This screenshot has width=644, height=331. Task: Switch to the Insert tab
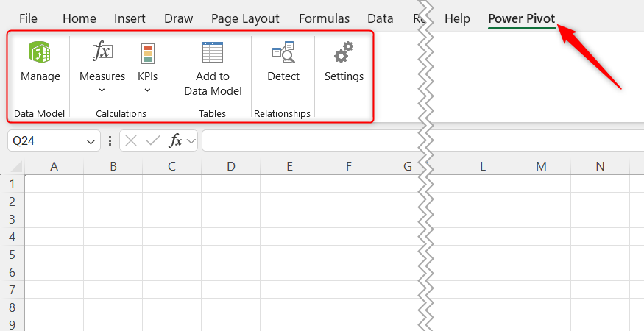130,18
